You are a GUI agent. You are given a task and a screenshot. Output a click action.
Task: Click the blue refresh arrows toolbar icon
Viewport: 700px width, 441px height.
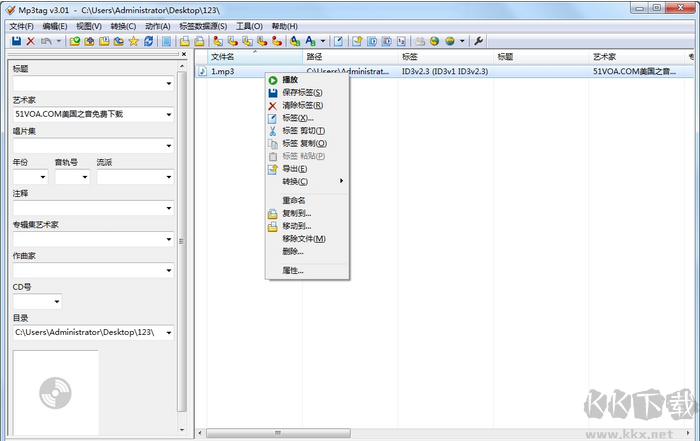coord(149,41)
